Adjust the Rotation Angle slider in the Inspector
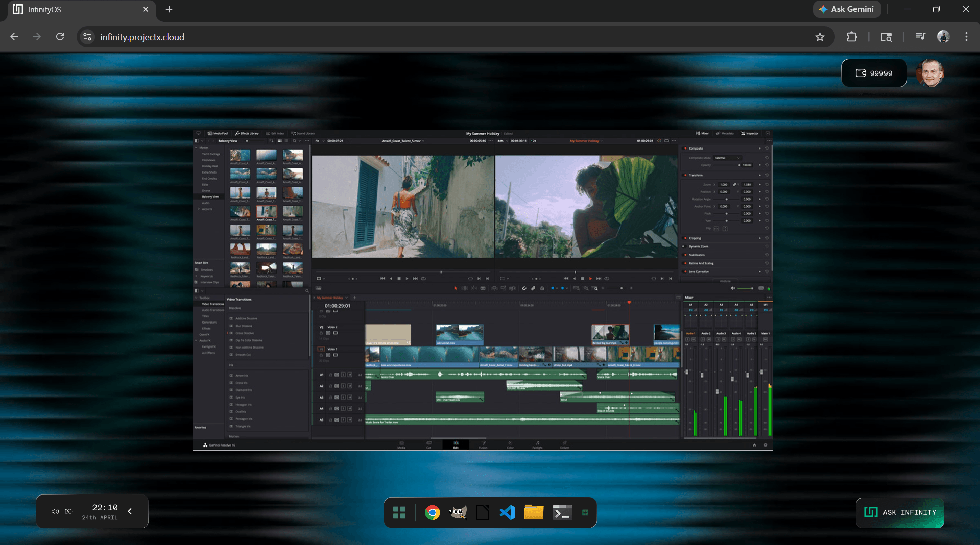Viewport: 980px width, 545px height. pos(726,199)
